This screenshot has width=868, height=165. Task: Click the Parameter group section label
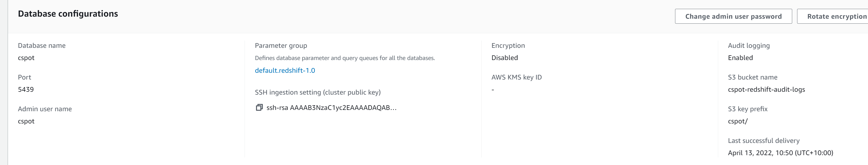281,45
